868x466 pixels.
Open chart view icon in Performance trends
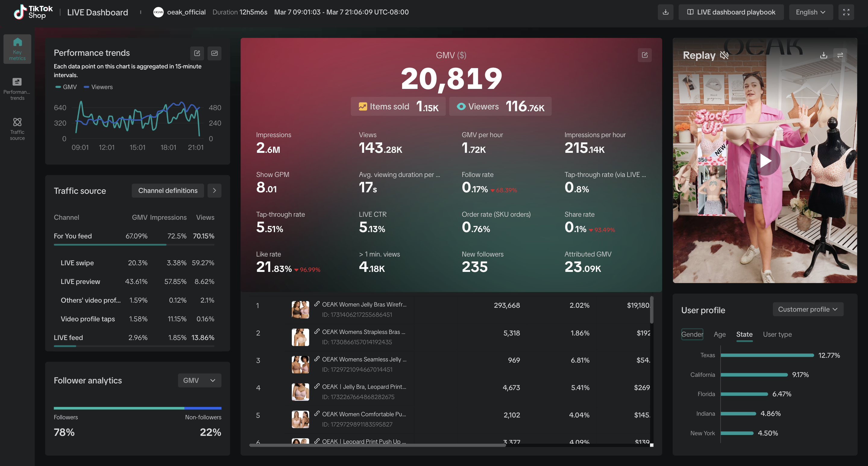[x=214, y=53]
